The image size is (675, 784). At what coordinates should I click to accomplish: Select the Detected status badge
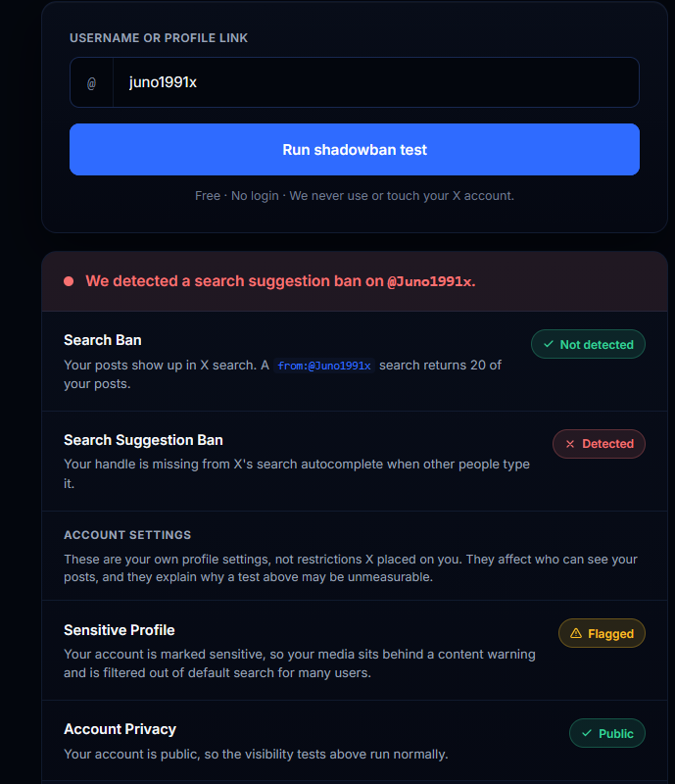pyautogui.click(x=599, y=444)
